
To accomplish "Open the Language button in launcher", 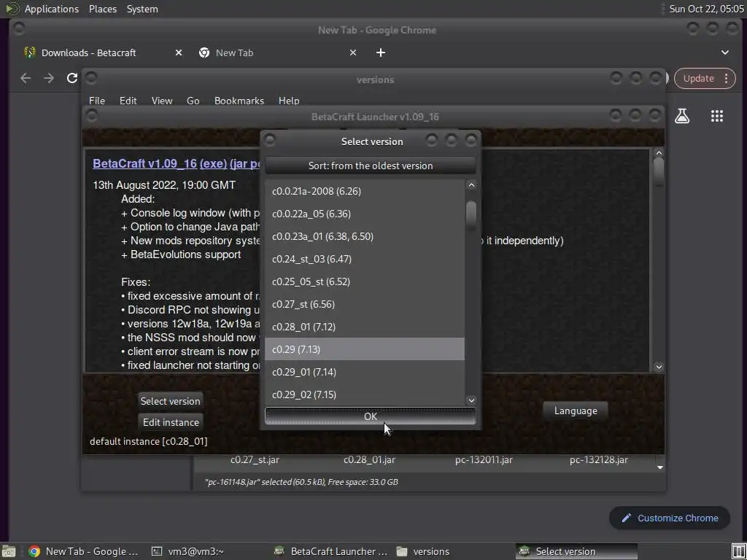I will (x=576, y=411).
